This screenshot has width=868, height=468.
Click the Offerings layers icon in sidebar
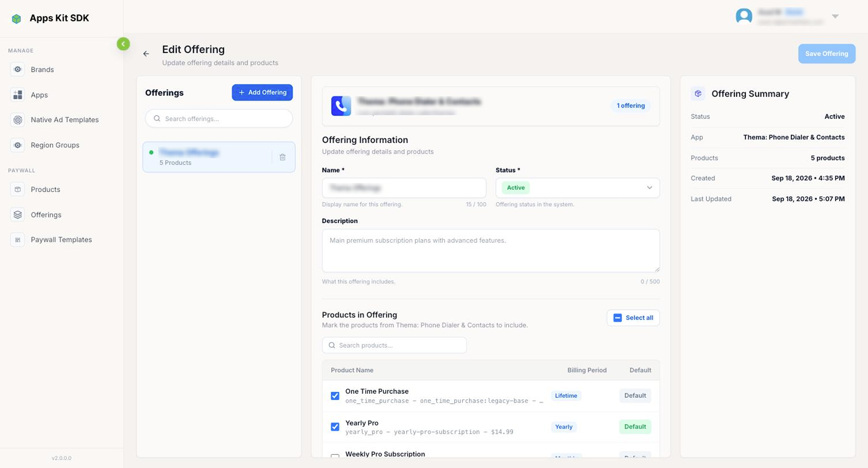click(18, 214)
